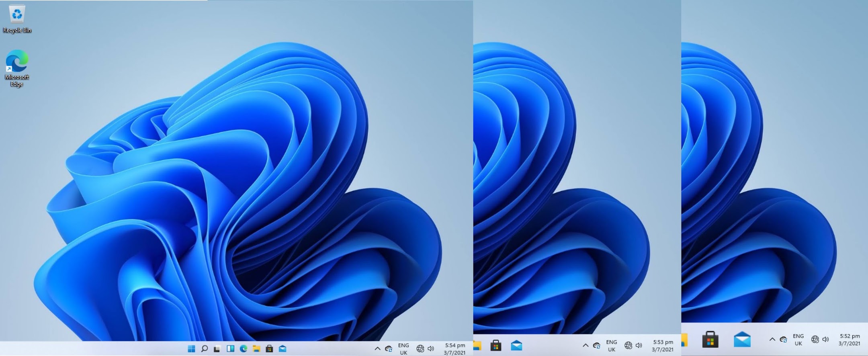Image resolution: width=868 pixels, height=356 pixels.
Task: Open the 5:52 pm clock and calendar
Action: click(x=850, y=340)
